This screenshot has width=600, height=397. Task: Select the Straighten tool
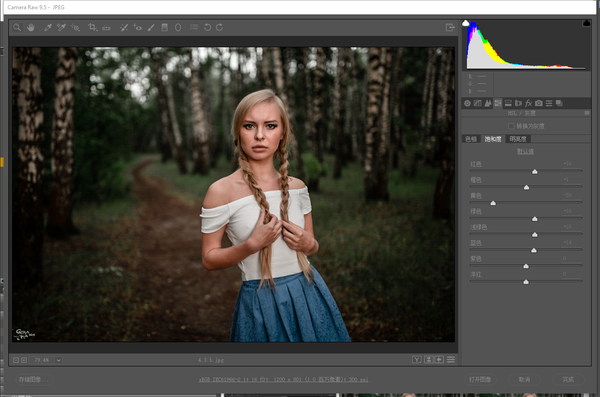(x=106, y=28)
